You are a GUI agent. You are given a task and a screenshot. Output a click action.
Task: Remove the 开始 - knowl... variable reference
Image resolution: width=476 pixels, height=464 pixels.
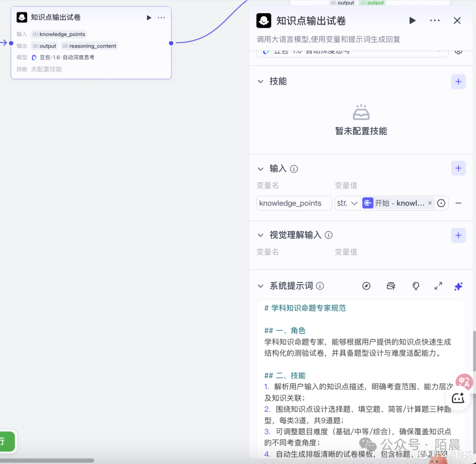click(430, 203)
